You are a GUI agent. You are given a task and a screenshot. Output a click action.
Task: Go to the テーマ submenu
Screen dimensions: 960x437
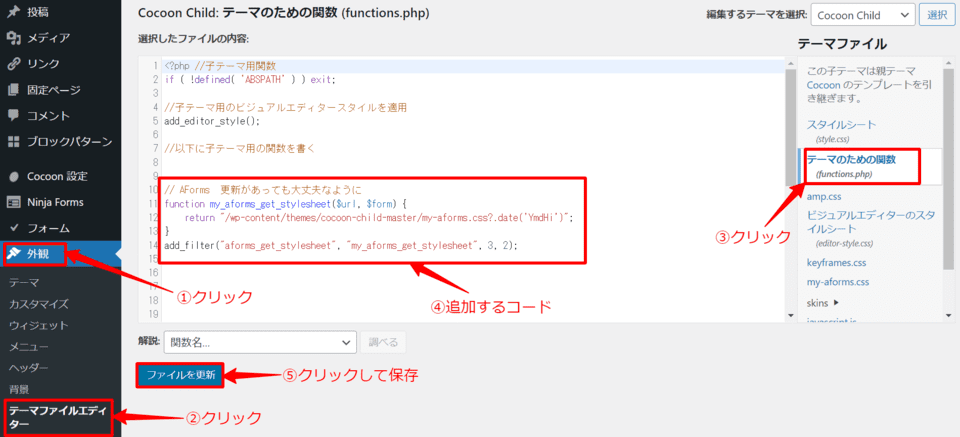point(24,283)
